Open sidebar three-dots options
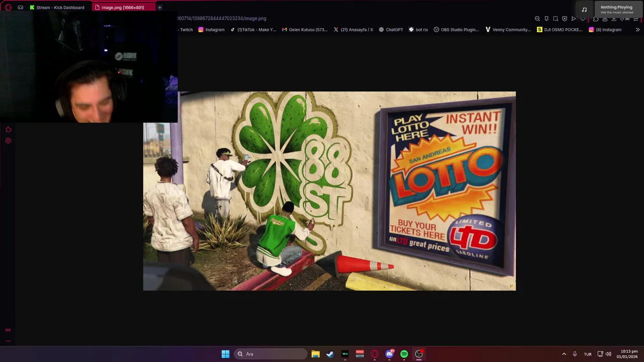Image resolution: width=644 pixels, height=362 pixels. (x=8, y=341)
